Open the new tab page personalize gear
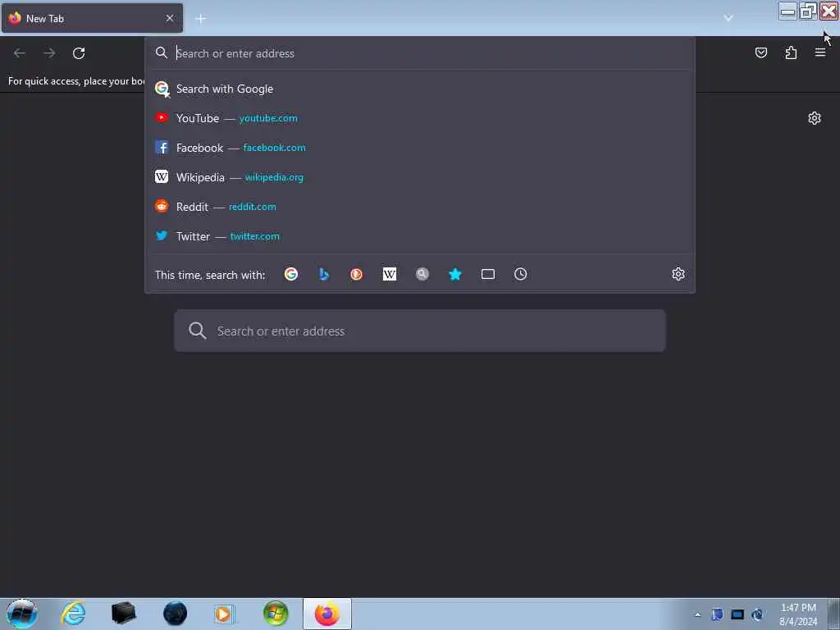Screen dimensions: 840x630 (815, 118)
